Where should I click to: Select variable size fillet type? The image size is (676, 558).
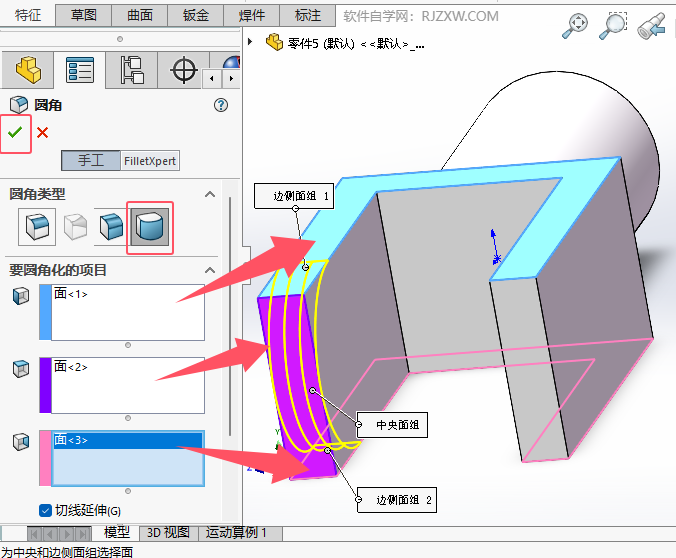75,227
